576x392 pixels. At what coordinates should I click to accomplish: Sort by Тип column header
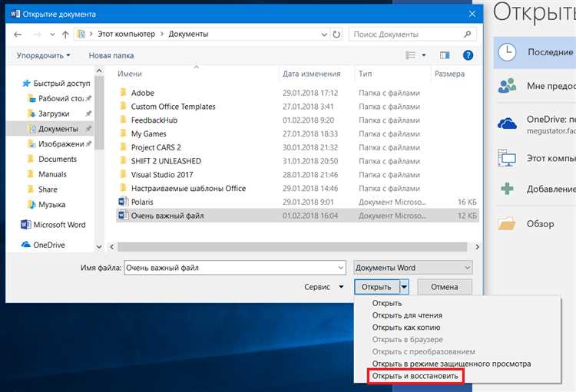coord(365,74)
